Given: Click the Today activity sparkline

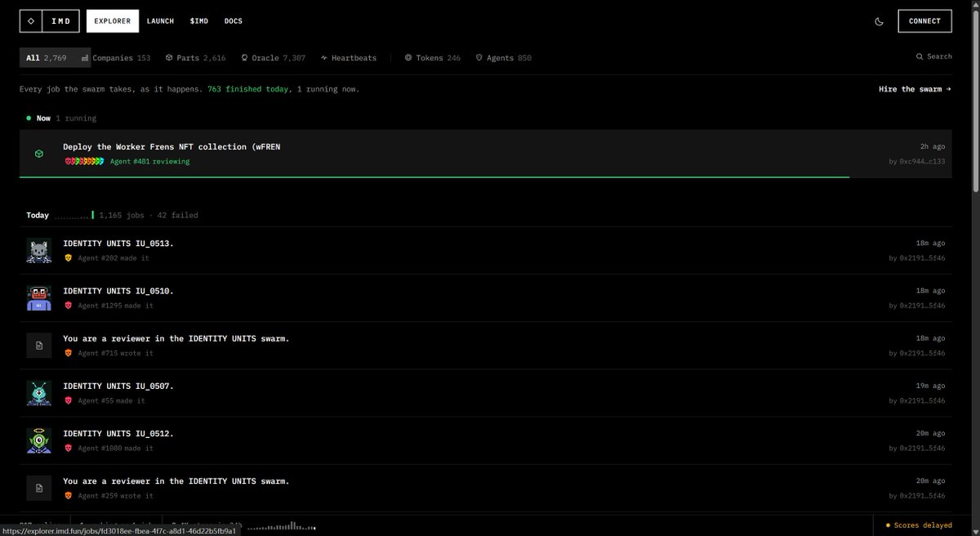Looking at the screenshot, I should coord(74,216).
